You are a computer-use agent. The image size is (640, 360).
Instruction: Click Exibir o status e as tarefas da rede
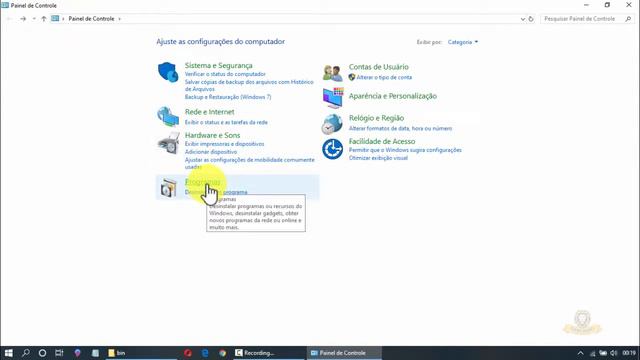click(226, 122)
